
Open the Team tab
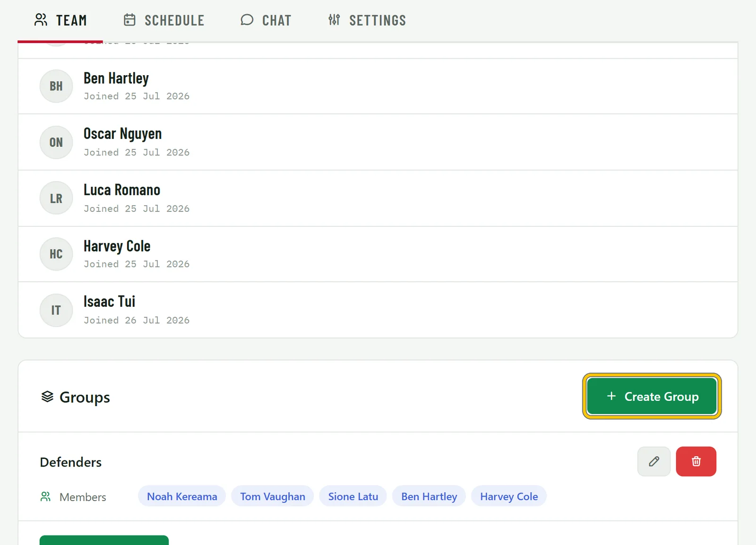click(x=60, y=20)
